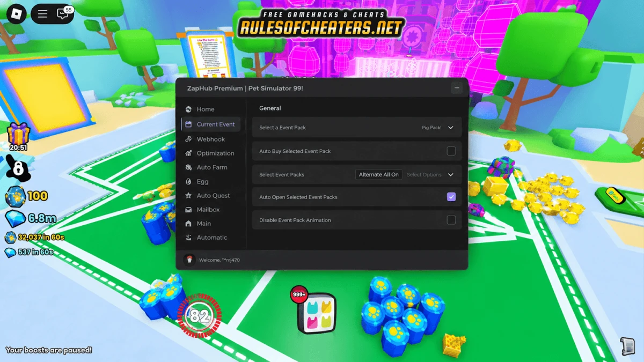Click the Welcome username text

(x=219, y=260)
